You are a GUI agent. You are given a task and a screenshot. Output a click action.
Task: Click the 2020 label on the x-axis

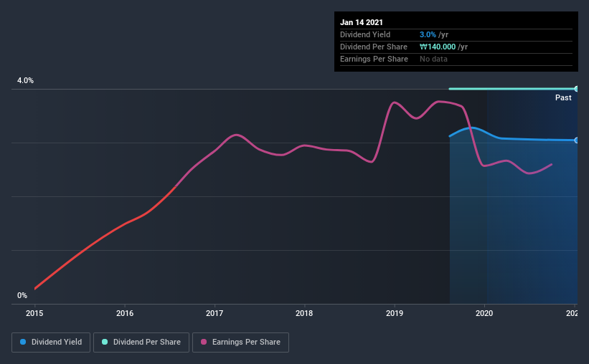tap(484, 313)
